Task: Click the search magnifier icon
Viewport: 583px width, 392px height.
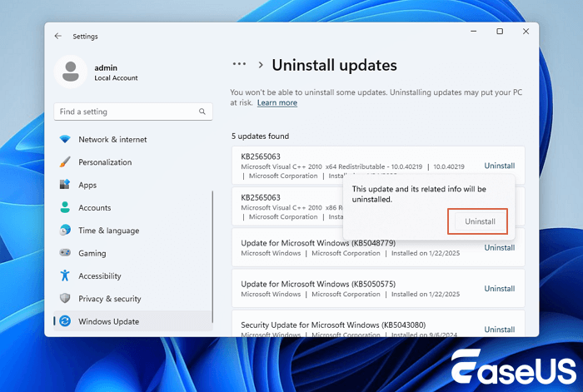Action: (202, 112)
